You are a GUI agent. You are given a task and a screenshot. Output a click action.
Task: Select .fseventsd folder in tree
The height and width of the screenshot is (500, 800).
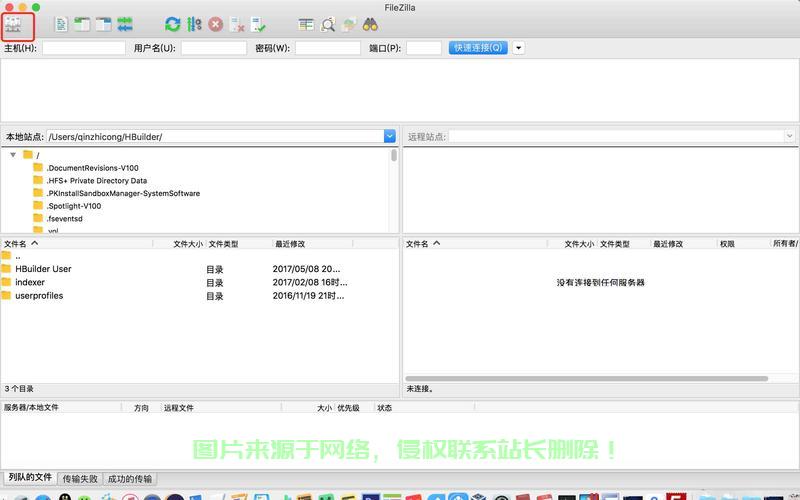[x=58, y=218]
